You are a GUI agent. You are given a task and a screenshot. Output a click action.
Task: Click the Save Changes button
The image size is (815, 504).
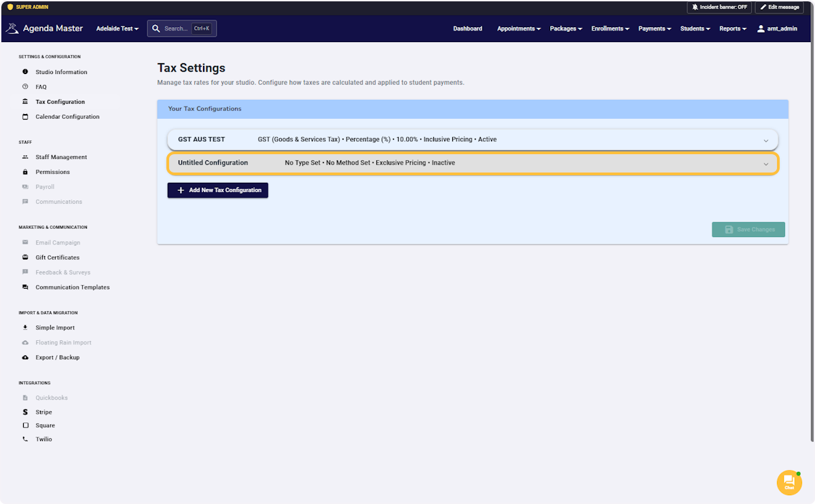[x=748, y=230]
